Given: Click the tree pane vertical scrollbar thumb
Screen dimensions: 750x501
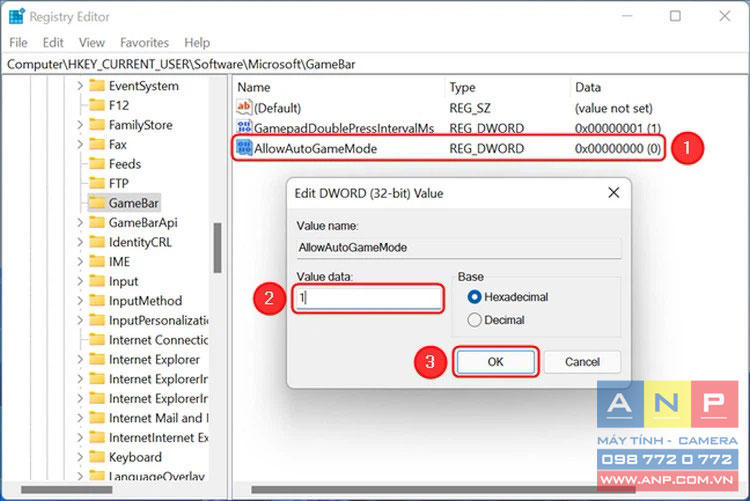Looking at the screenshot, I should pos(218,247).
